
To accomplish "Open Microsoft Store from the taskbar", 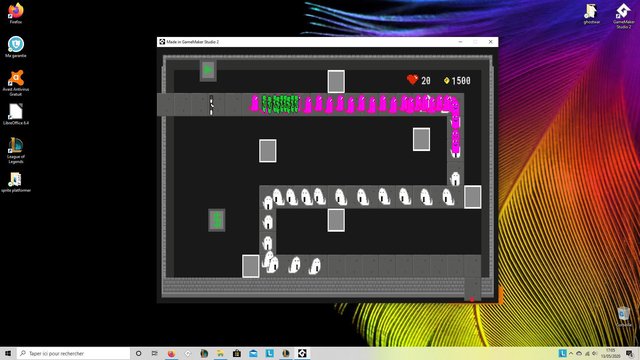I will click(237, 353).
